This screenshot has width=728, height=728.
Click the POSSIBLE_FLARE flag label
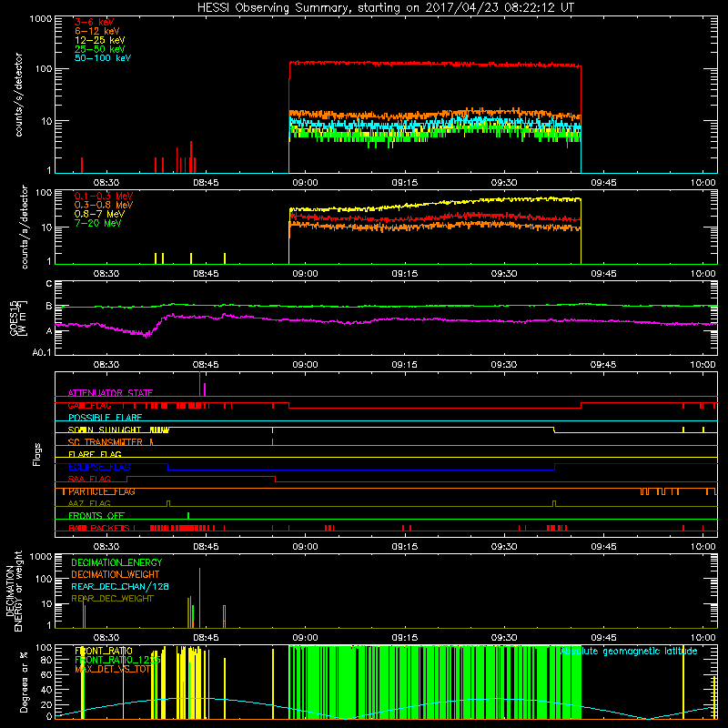coord(105,418)
